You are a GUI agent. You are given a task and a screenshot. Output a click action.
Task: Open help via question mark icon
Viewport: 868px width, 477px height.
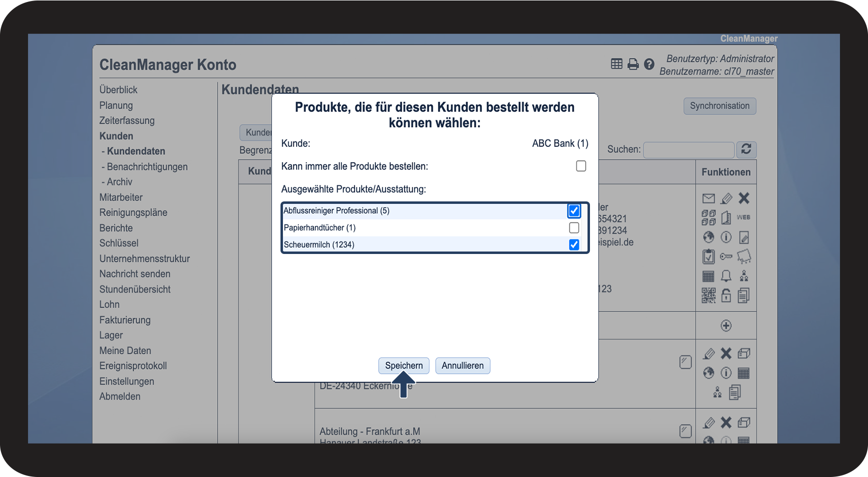click(649, 64)
